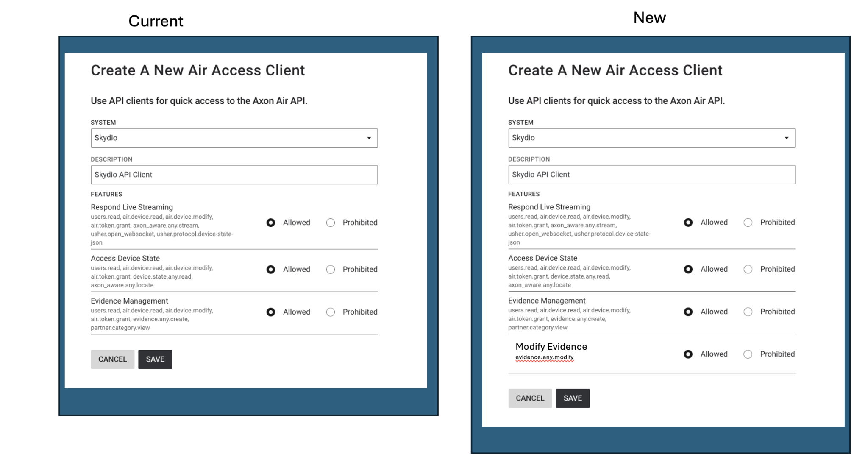
Task: Click the "Current" heading label
Action: [156, 21]
